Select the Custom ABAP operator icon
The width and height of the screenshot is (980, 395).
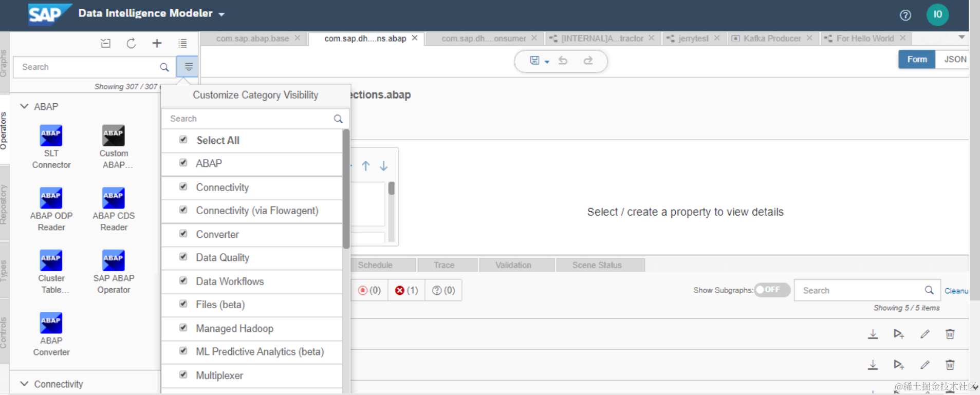click(x=113, y=136)
